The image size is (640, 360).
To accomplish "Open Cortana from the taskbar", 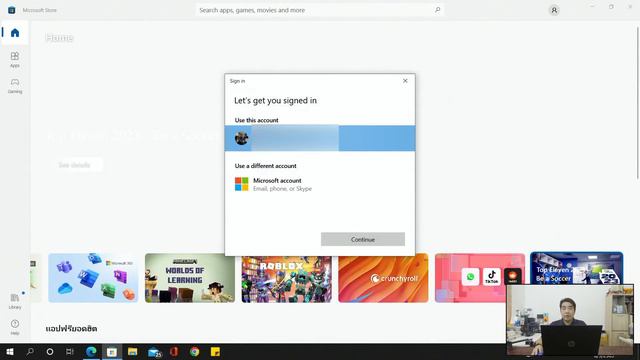I will click(50, 351).
